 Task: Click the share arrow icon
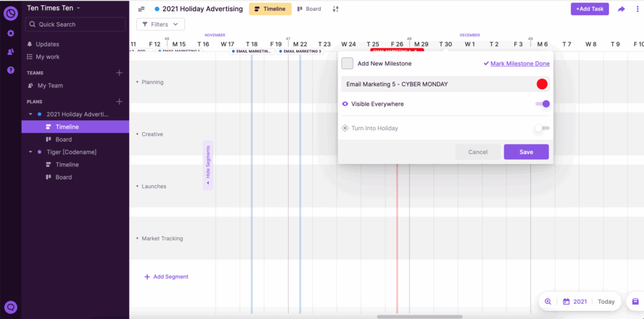coord(621,9)
